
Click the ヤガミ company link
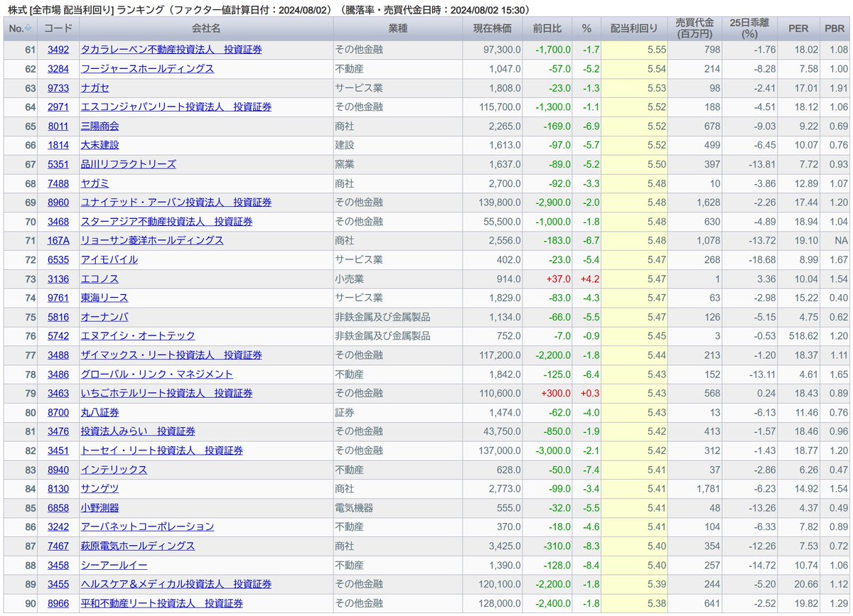[x=95, y=183]
